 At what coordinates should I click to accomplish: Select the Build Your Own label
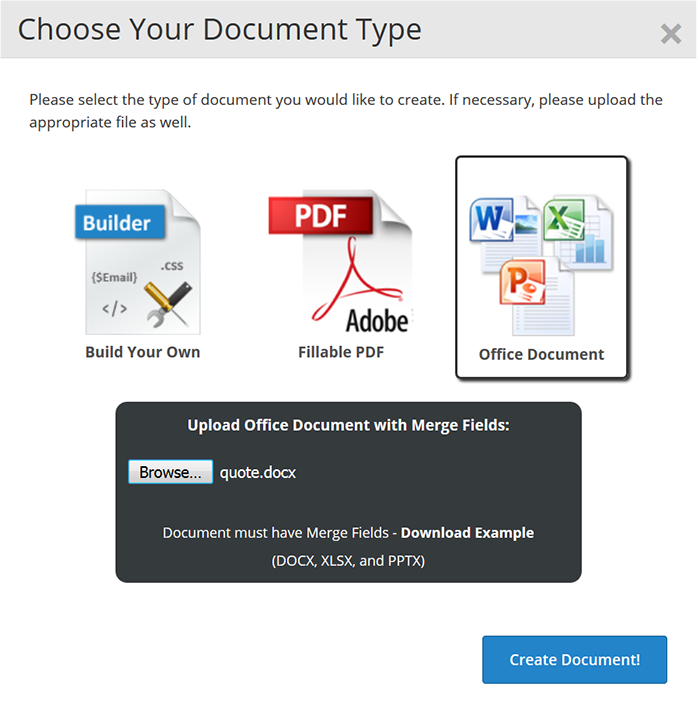pos(142,352)
